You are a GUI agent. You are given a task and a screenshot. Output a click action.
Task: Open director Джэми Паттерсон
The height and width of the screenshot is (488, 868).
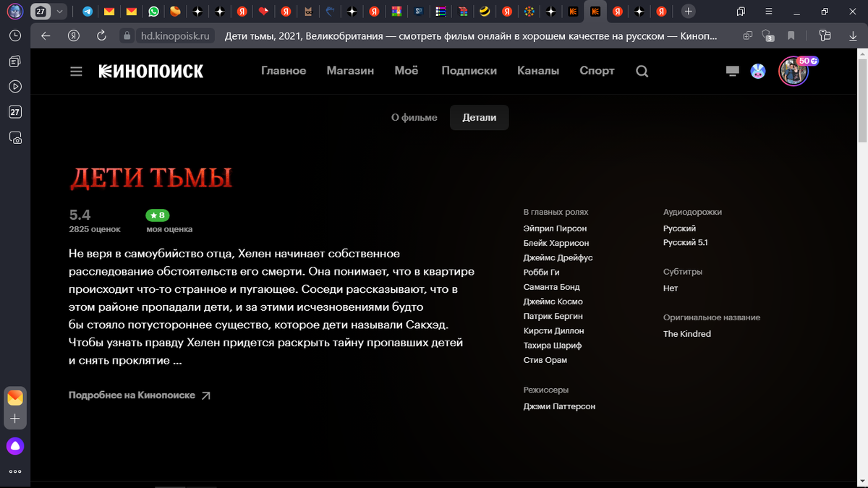pyautogui.click(x=559, y=406)
